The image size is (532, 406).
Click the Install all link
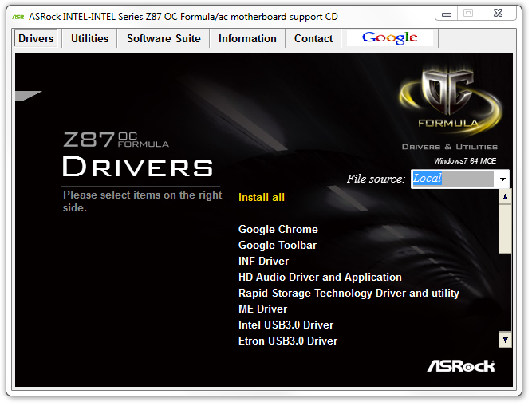(262, 197)
